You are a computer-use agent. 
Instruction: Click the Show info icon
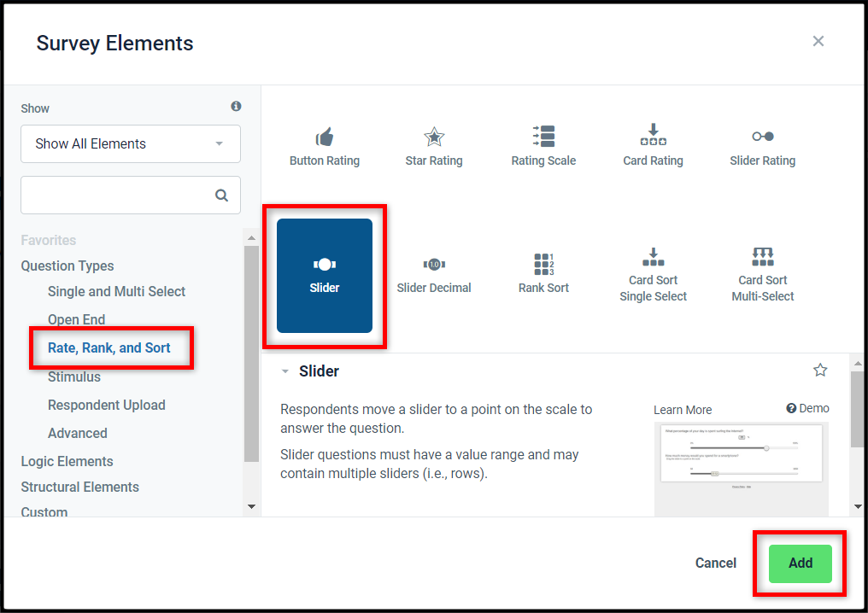pyautogui.click(x=236, y=106)
